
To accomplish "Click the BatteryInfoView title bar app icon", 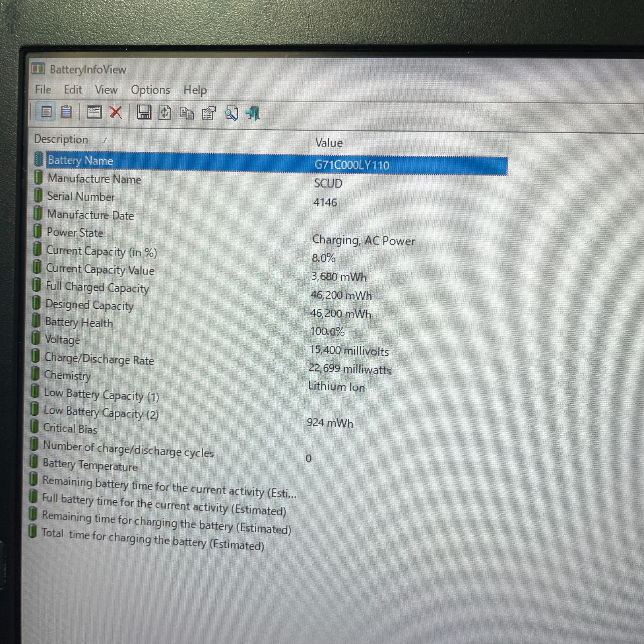I will (x=38, y=68).
